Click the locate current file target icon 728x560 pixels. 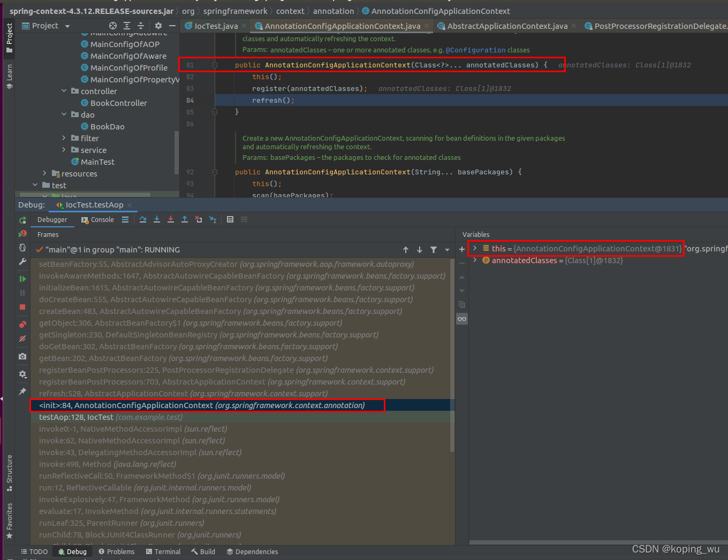click(x=112, y=26)
